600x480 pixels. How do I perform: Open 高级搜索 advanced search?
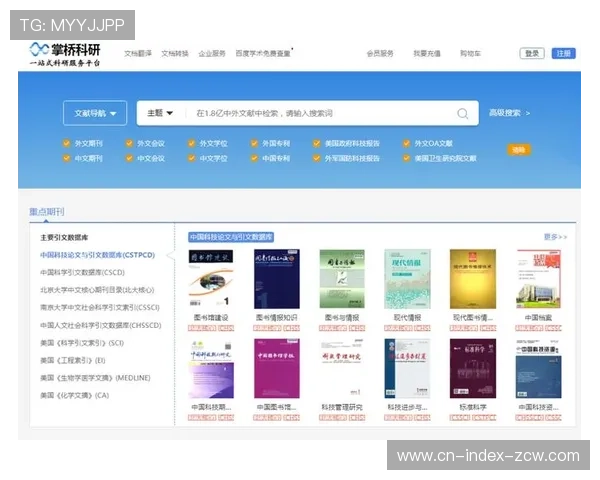[x=509, y=113]
